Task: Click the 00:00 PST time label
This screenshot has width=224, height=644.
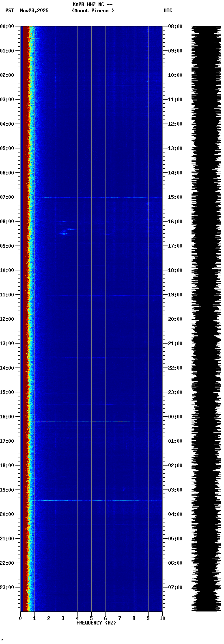Action: point(7,26)
